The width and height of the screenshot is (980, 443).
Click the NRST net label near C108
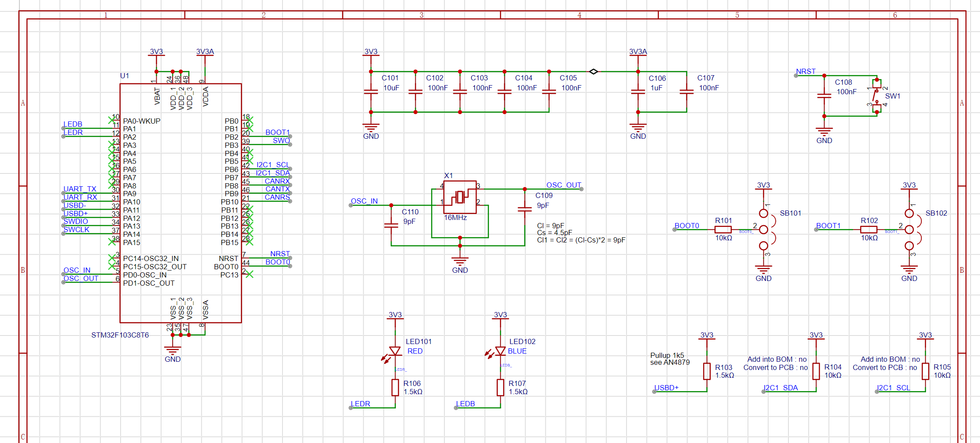point(806,71)
